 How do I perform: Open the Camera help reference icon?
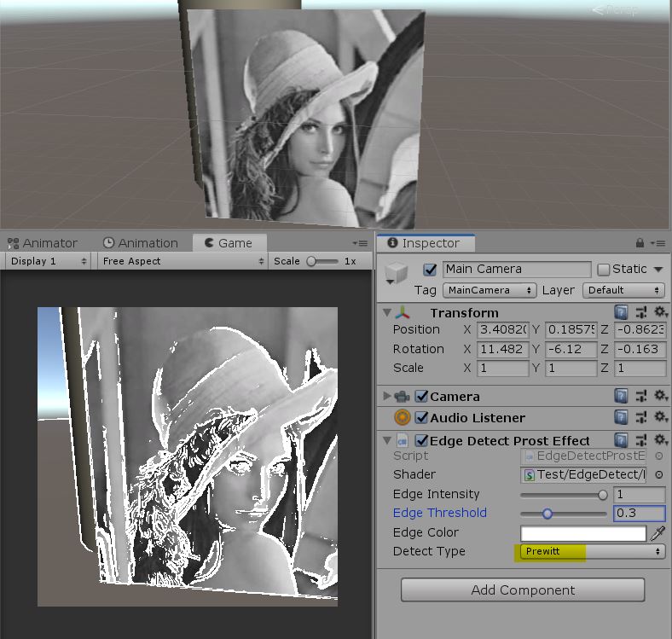click(621, 396)
